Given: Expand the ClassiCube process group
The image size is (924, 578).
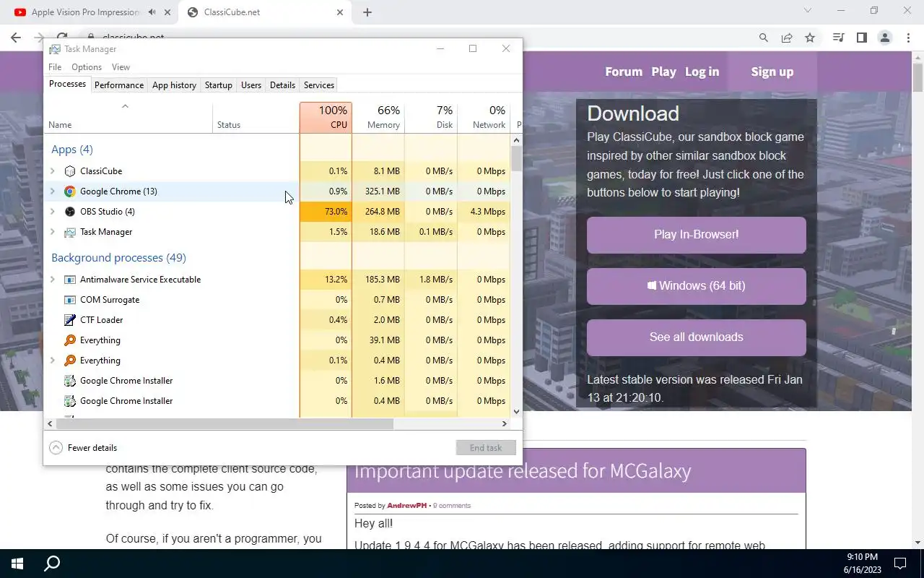Looking at the screenshot, I should (52, 171).
